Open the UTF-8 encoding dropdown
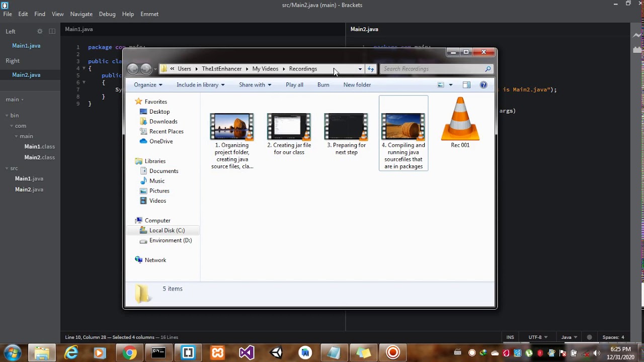Viewport: 644px width, 362px height. (538, 337)
